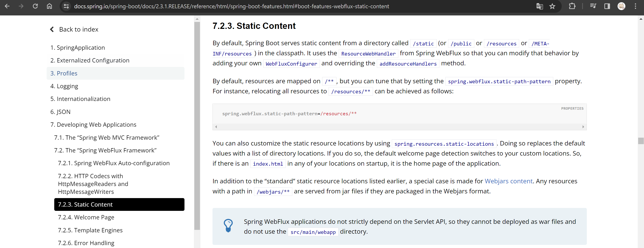Go to browser home page icon
The height and width of the screenshot is (248, 644).
coord(50,6)
